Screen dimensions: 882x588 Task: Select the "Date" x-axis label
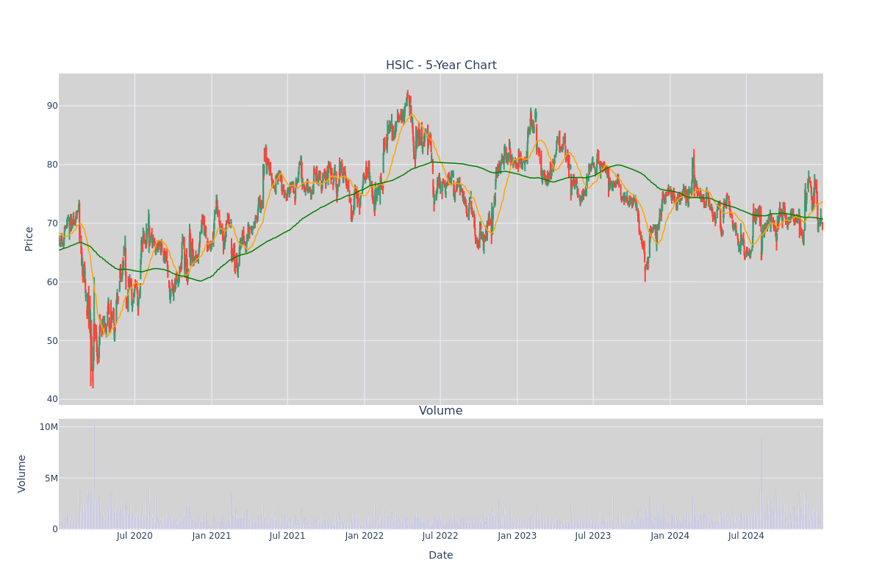point(441,556)
